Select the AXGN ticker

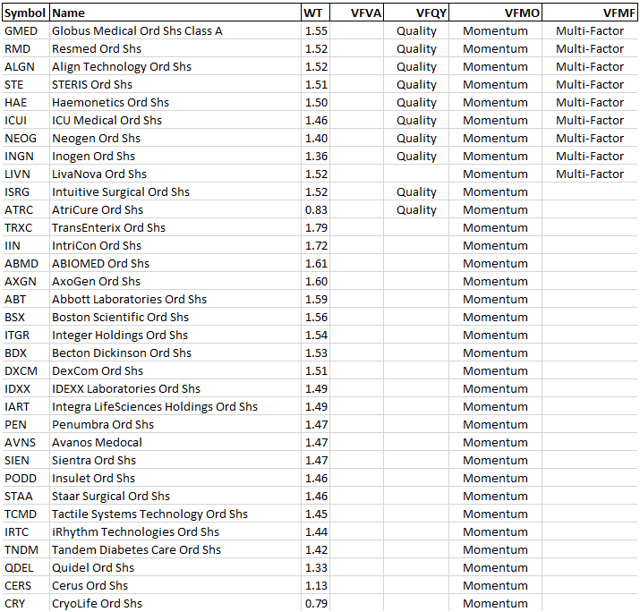coord(25,282)
